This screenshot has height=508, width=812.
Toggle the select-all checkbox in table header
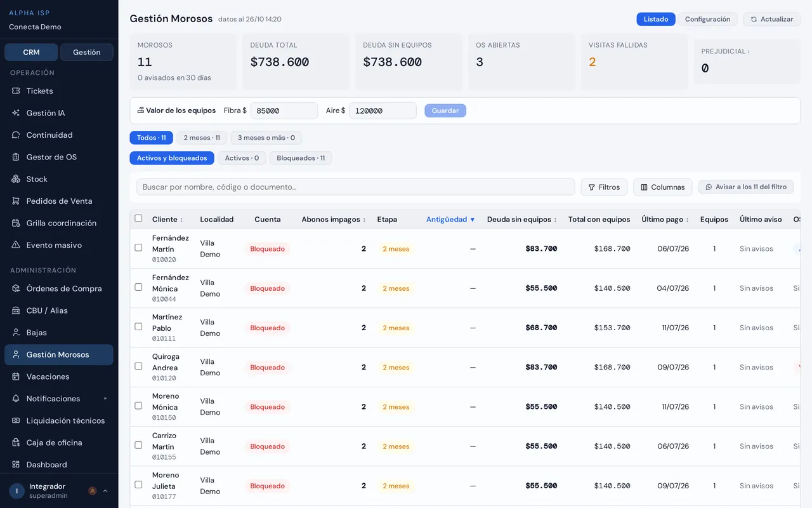138,218
